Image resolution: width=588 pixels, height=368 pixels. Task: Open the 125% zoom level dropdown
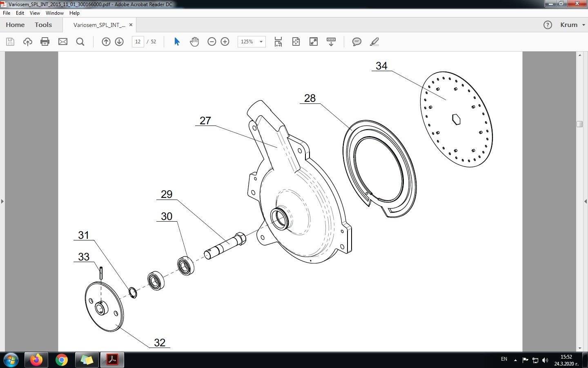pyautogui.click(x=252, y=42)
